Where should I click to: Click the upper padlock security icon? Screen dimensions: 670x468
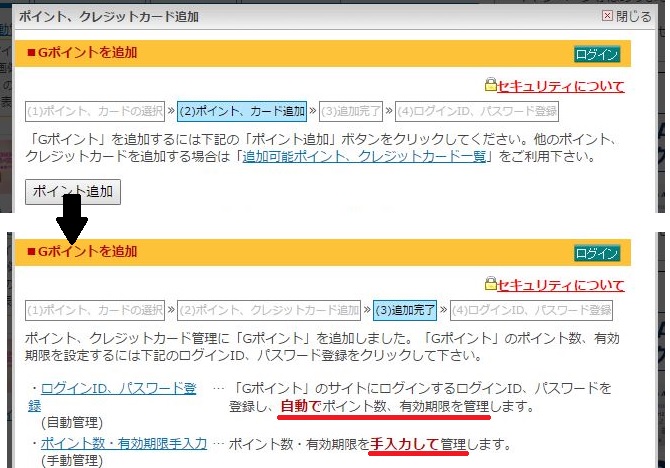(491, 84)
